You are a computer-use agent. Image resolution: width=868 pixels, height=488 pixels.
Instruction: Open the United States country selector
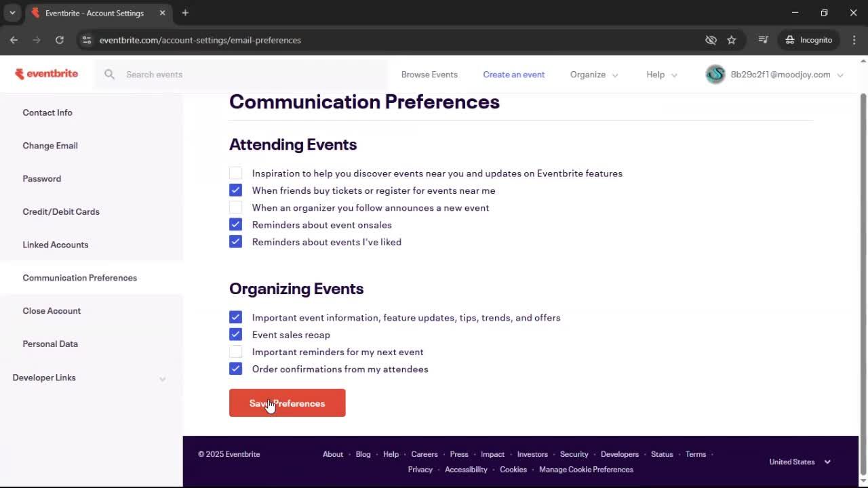[800, 462]
